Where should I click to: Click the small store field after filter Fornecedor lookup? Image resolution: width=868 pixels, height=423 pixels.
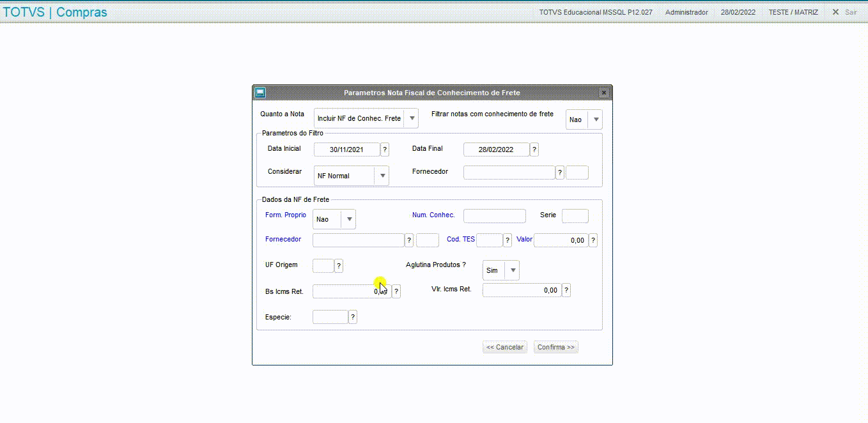(x=577, y=173)
